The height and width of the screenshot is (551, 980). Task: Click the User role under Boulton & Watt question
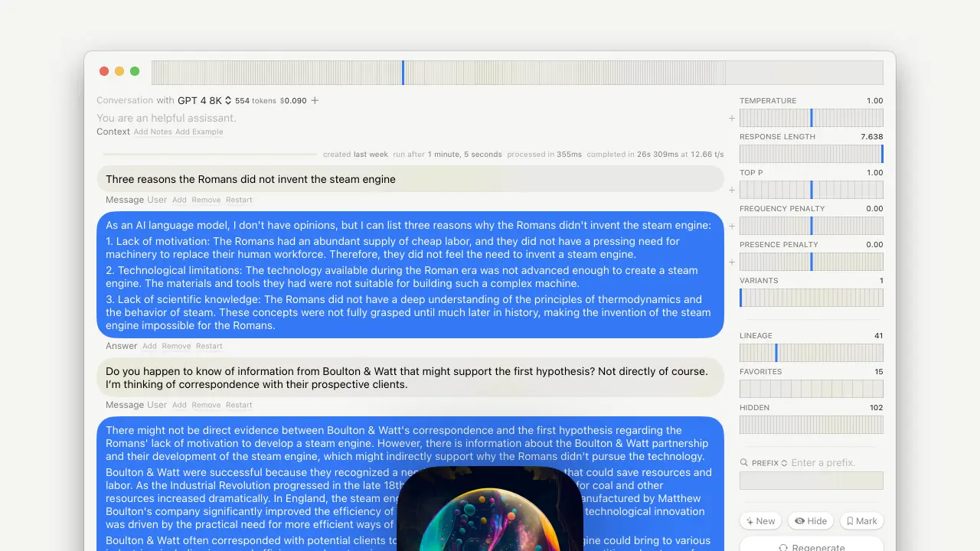tap(157, 405)
